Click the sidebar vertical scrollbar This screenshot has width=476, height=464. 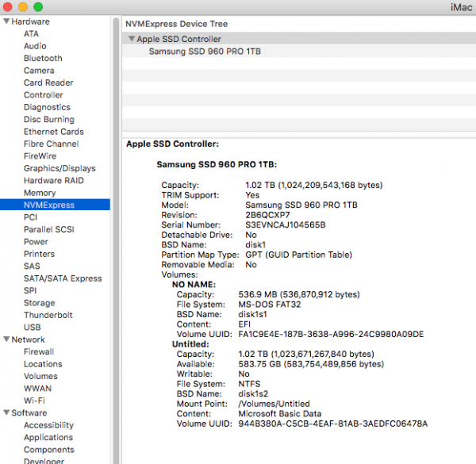click(116, 240)
